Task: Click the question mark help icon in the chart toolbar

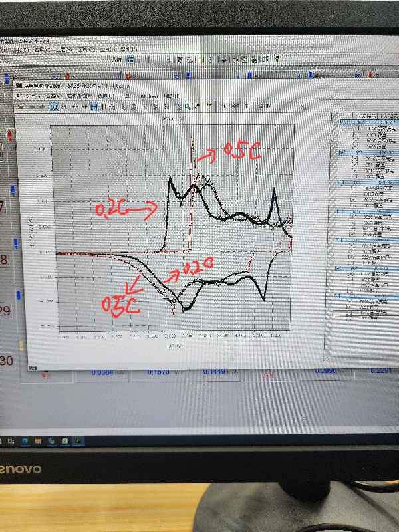Action: click(x=209, y=106)
